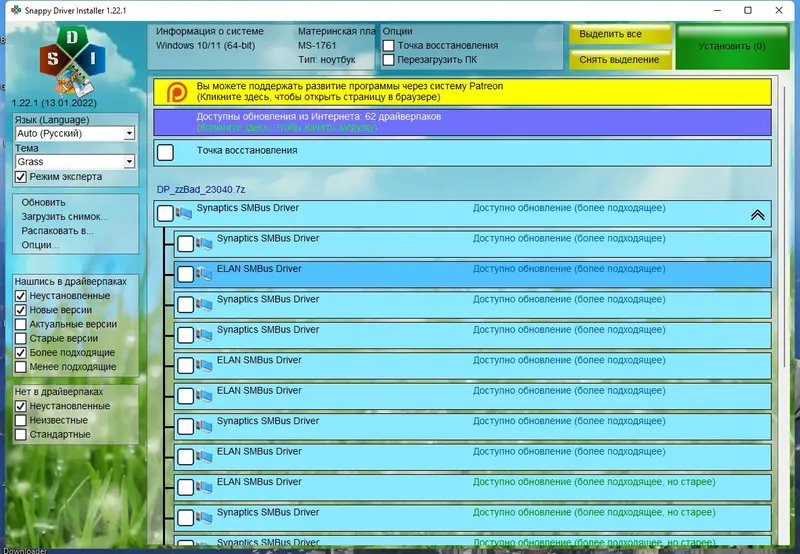Viewport: 800px width, 554px height.
Task: Open Загрузить снимок... menu entry
Action: [x=64, y=217]
